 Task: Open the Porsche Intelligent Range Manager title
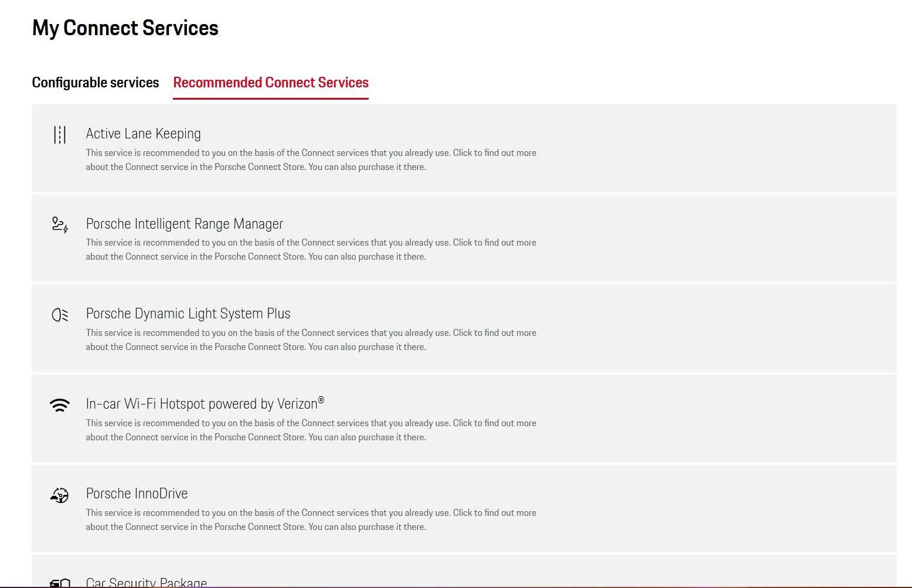pos(185,224)
